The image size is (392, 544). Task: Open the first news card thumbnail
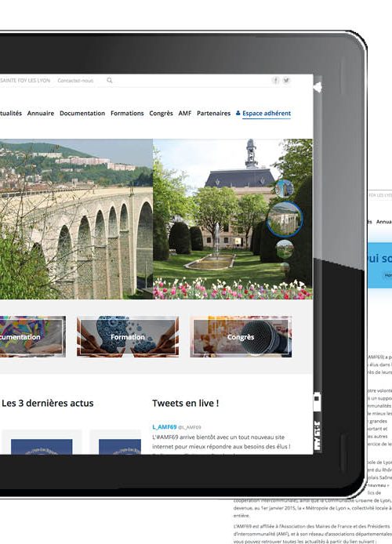[x=42, y=447]
